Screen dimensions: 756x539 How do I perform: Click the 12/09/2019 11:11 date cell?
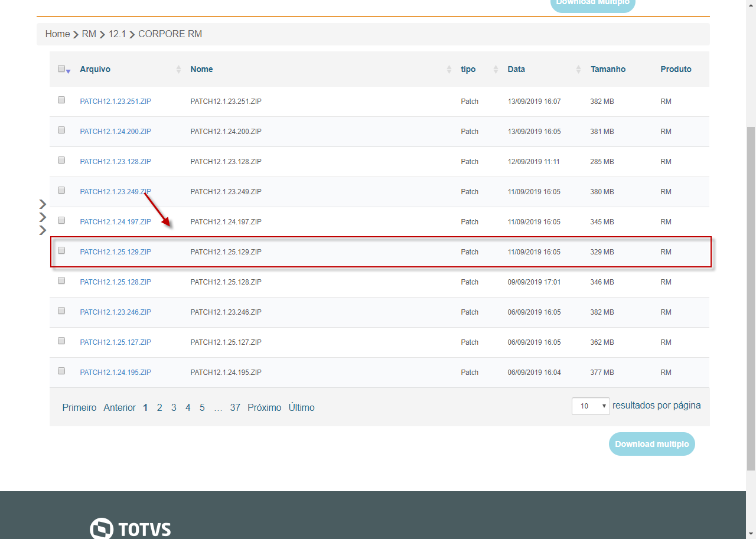coord(534,162)
